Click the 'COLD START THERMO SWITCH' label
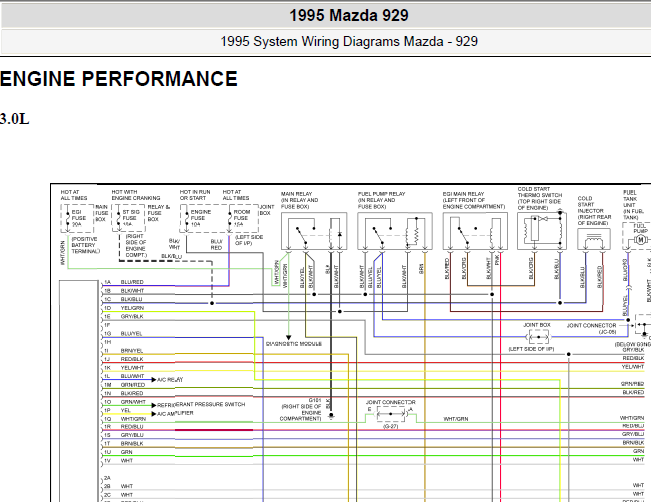Viewport: 651px width, 502px height. pyautogui.click(x=540, y=192)
